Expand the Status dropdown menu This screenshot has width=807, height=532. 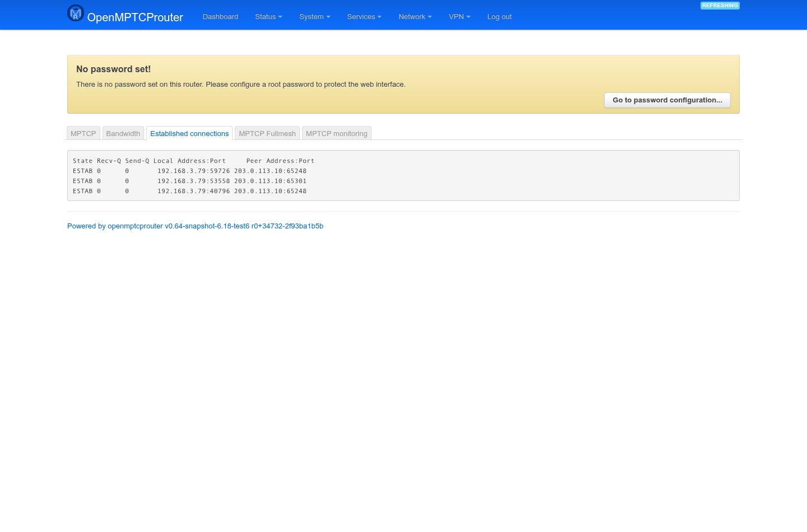(268, 17)
